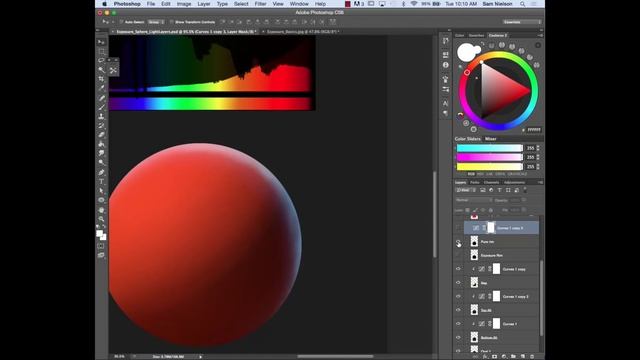Hide the Curves 1 copy layer
The width and height of the screenshot is (640, 360).
pos(458,269)
